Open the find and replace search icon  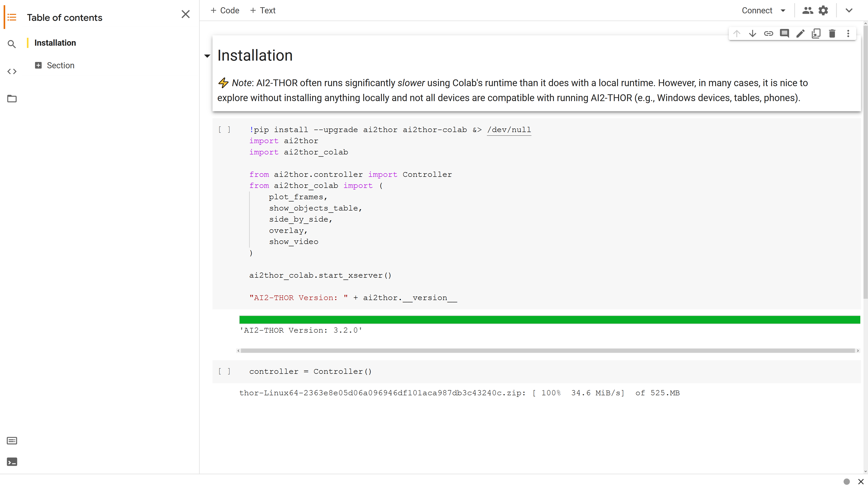coord(12,44)
